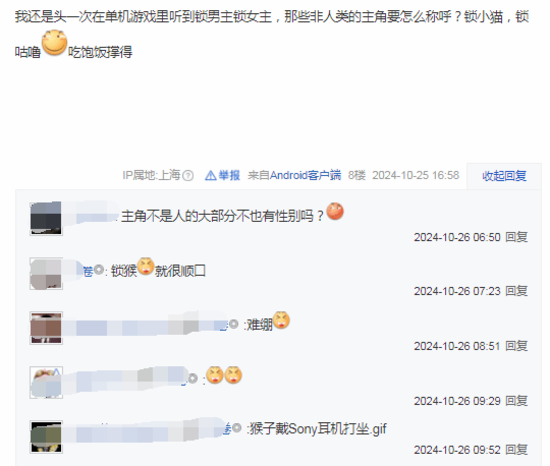Click the 举报 warning triangle icon
550x466 pixels.
pos(210,175)
